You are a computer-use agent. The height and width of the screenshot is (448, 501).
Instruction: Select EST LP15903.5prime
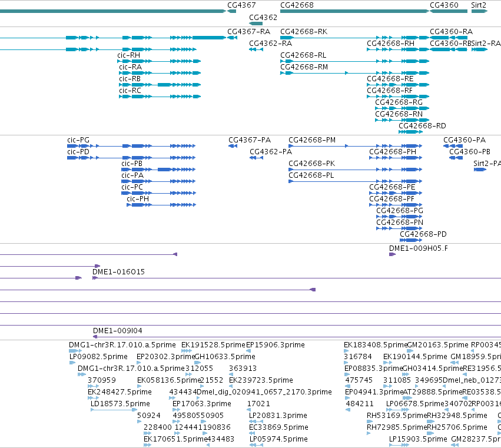coord(418,439)
